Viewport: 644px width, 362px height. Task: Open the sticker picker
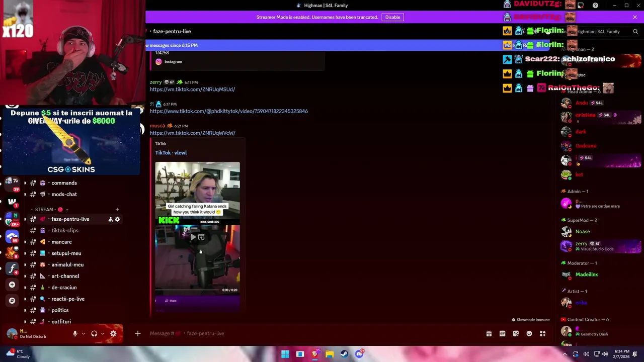click(516, 333)
